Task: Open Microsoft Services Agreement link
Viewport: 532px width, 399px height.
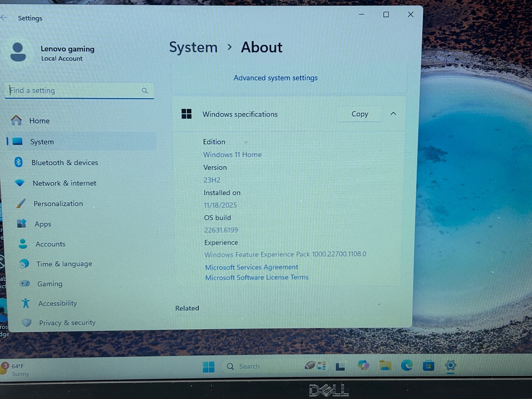Action: point(251,267)
